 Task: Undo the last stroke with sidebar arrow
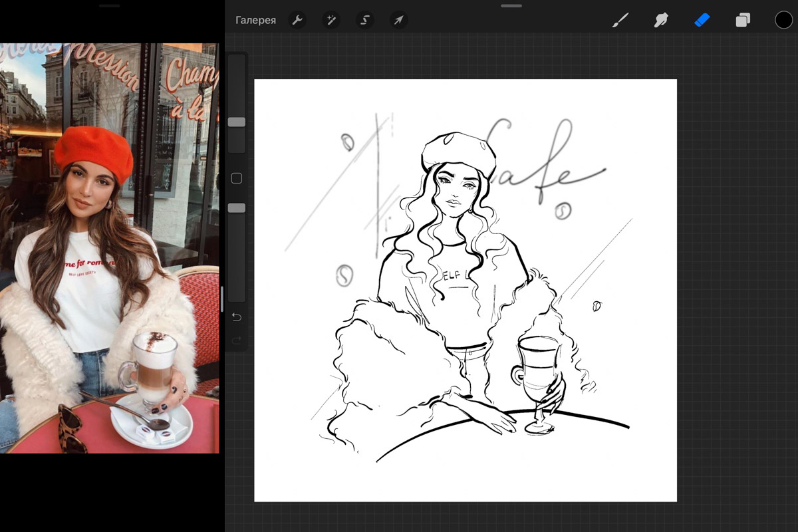pyautogui.click(x=236, y=317)
